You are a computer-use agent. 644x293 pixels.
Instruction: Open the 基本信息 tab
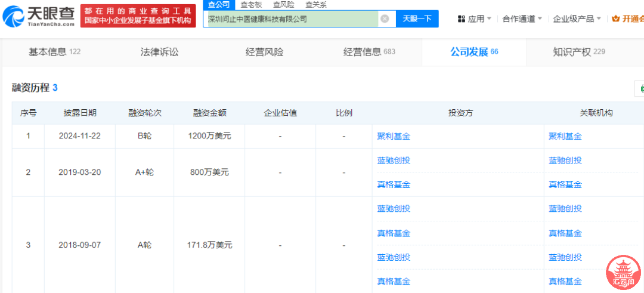click(54, 52)
